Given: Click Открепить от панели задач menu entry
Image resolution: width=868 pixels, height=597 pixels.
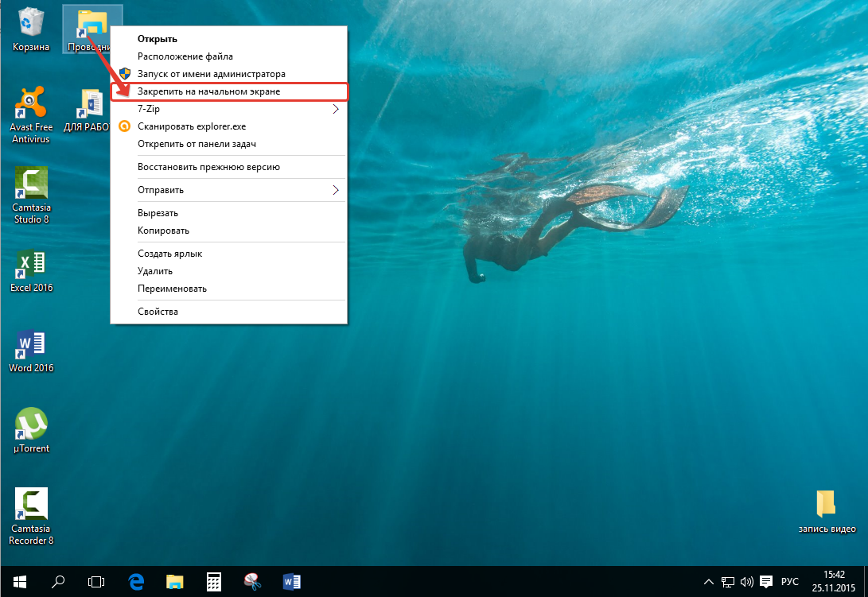Looking at the screenshot, I should click(x=197, y=145).
